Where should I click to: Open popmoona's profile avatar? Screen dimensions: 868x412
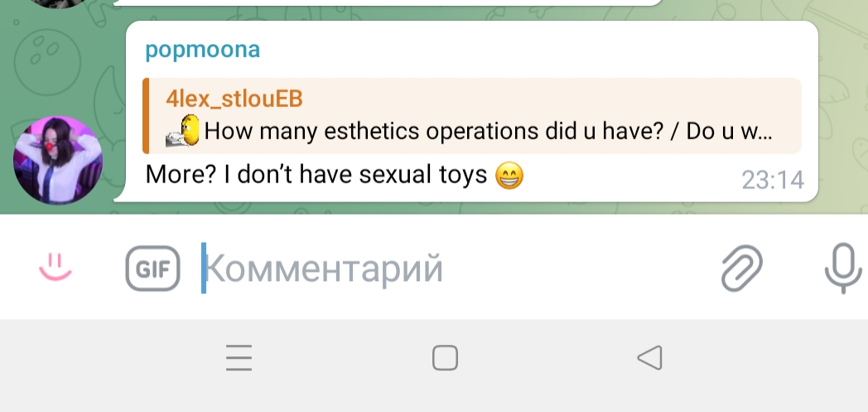tap(58, 161)
